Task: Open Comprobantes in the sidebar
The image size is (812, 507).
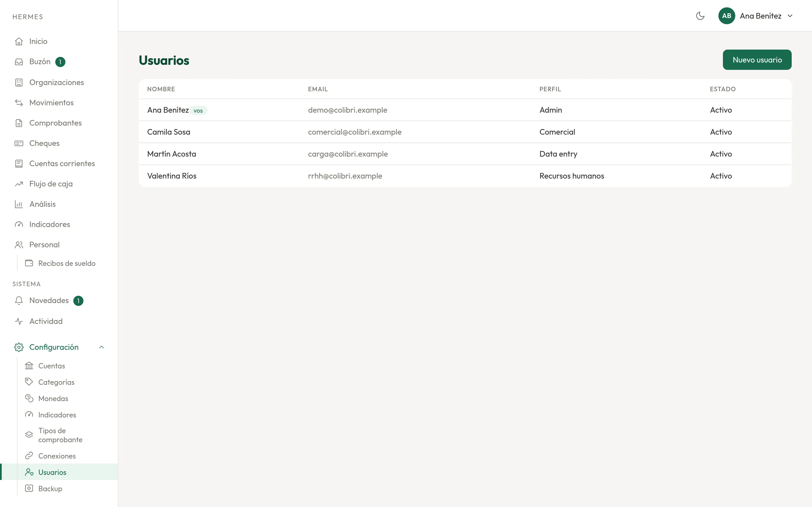Action: click(x=55, y=123)
